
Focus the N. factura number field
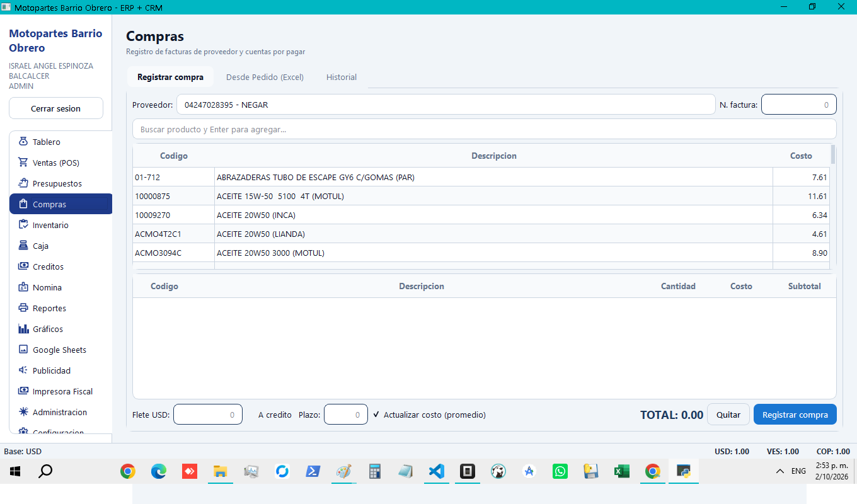point(799,105)
